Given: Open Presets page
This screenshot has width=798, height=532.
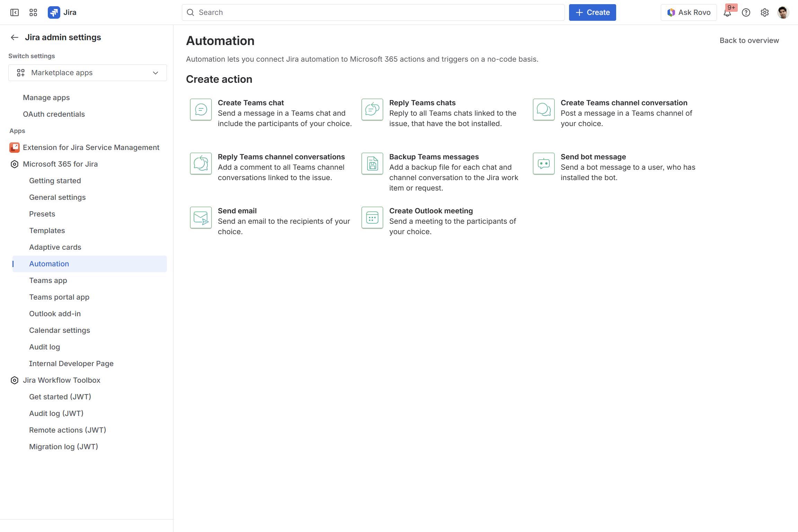Looking at the screenshot, I should [x=42, y=214].
